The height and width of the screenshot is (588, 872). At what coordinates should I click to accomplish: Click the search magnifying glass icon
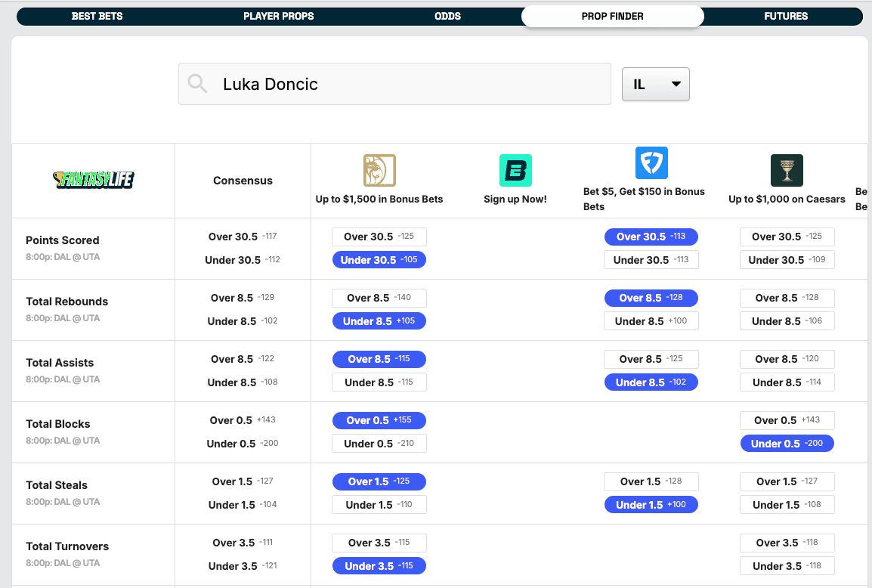pyautogui.click(x=198, y=84)
